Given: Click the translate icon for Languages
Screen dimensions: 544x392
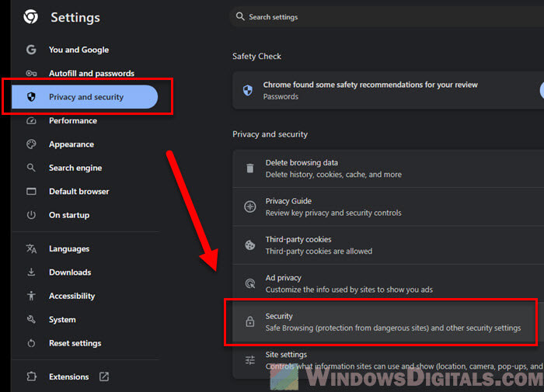Looking at the screenshot, I should [31, 248].
